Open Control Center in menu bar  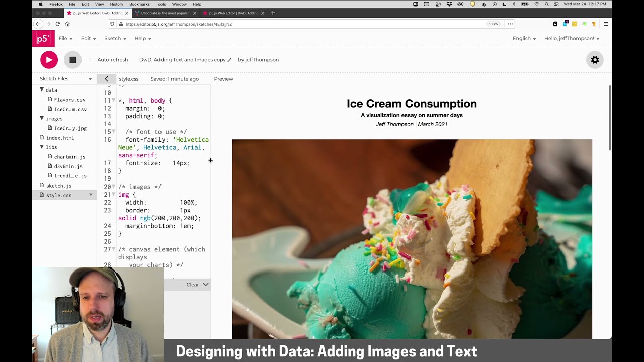pyautogui.click(x=556, y=4)
